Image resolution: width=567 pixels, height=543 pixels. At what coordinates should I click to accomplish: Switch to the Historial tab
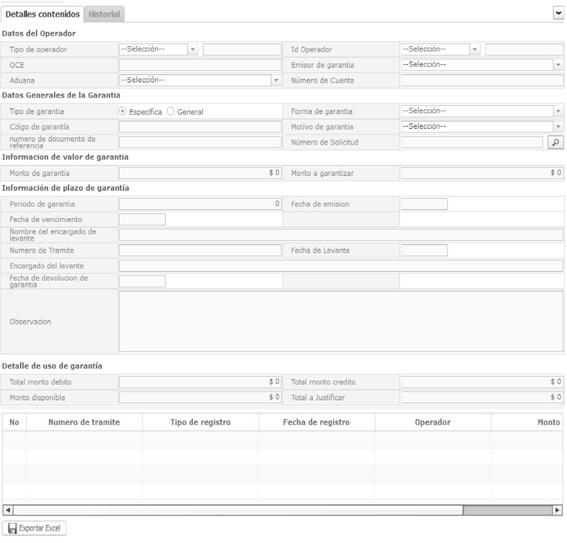[x=104, y=14]
